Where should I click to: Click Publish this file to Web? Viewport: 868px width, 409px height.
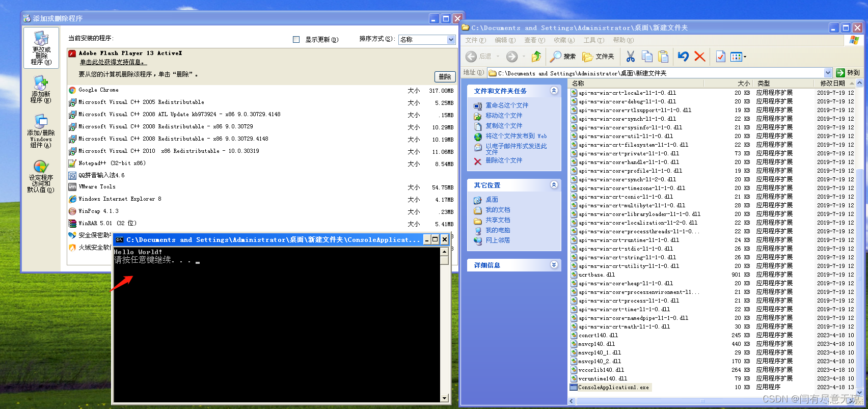pos(516,136)
